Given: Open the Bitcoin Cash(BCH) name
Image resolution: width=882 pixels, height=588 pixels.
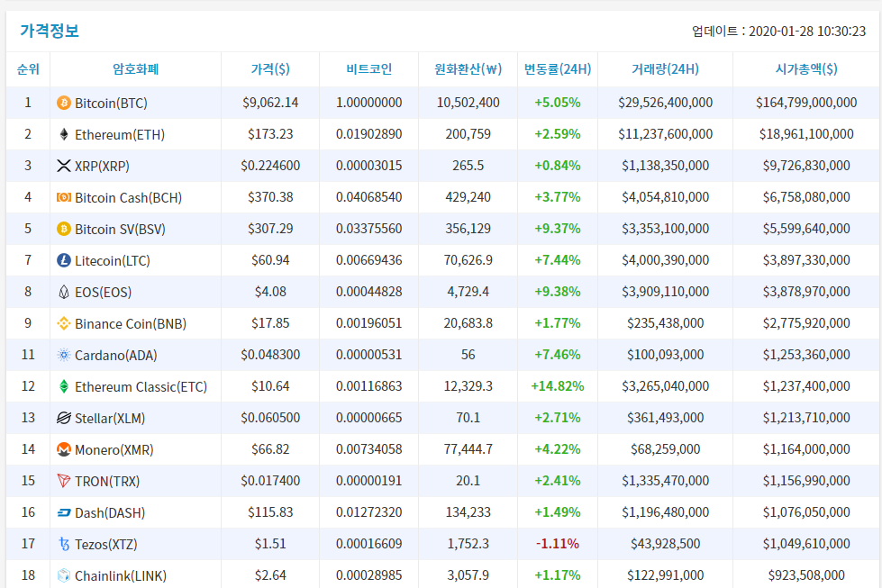Looking at the screenshot, I should pyautogui.click(x=128, y=197).
